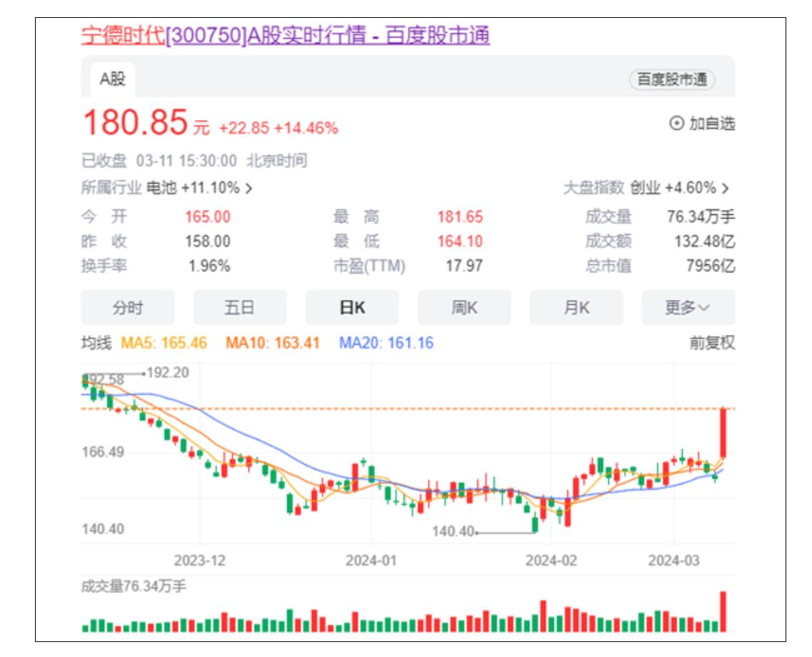This screenshot has width=812, height=657.
Task: Click the +22.85 price change value
Action: click(x=244, y=128)
